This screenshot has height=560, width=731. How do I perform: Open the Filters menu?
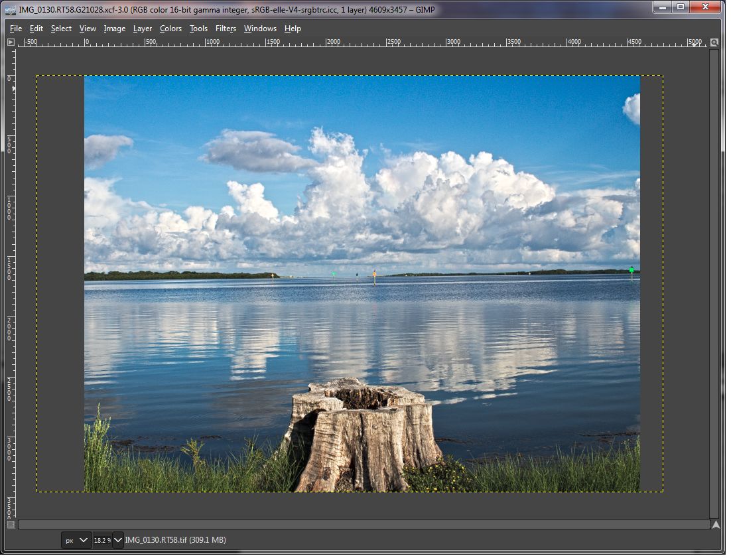pos(226,29)
